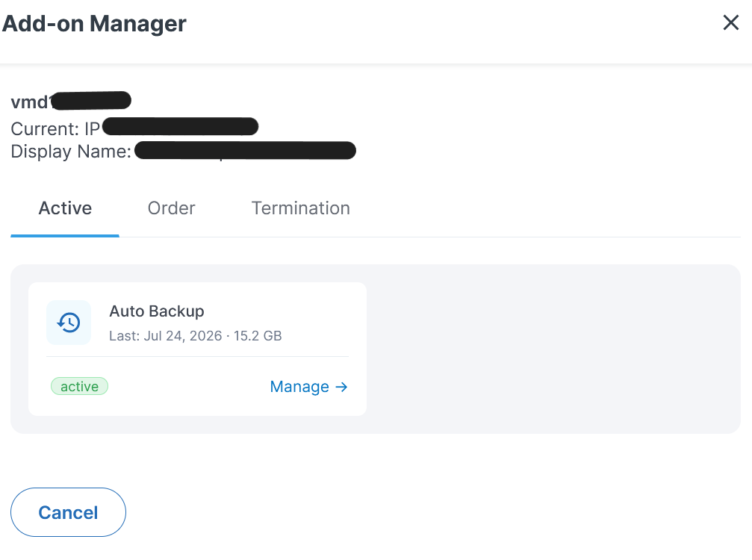
Task: Select the Active tab
Action: [65, 208]
